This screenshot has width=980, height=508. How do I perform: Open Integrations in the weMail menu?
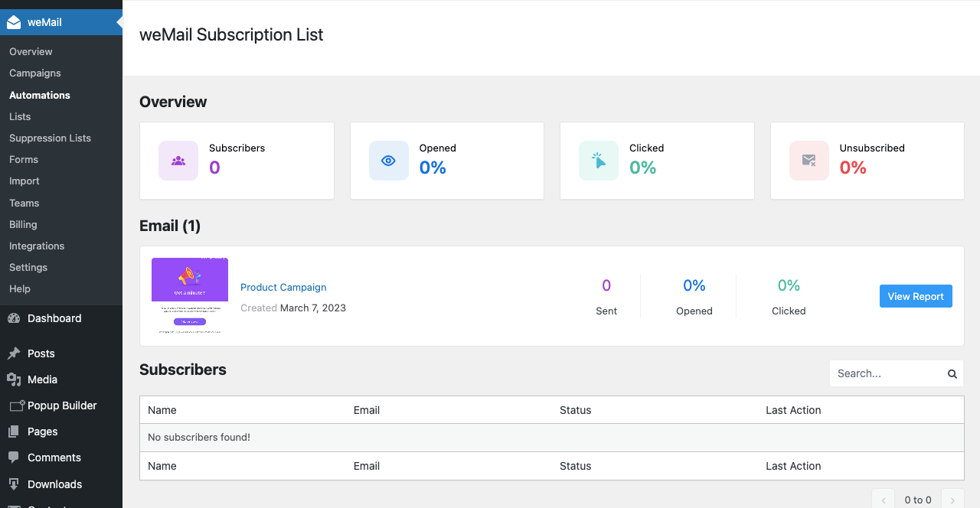[x=37, y=246]
